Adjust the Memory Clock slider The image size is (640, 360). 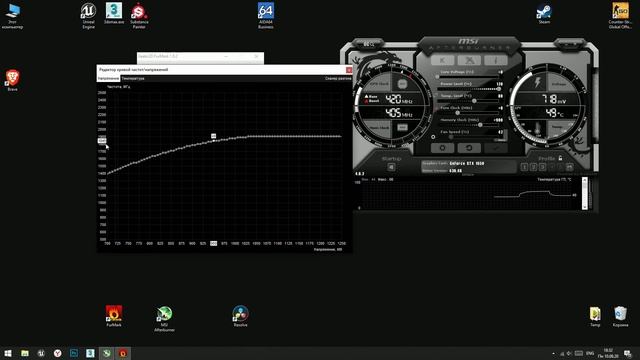pos(469,124)
